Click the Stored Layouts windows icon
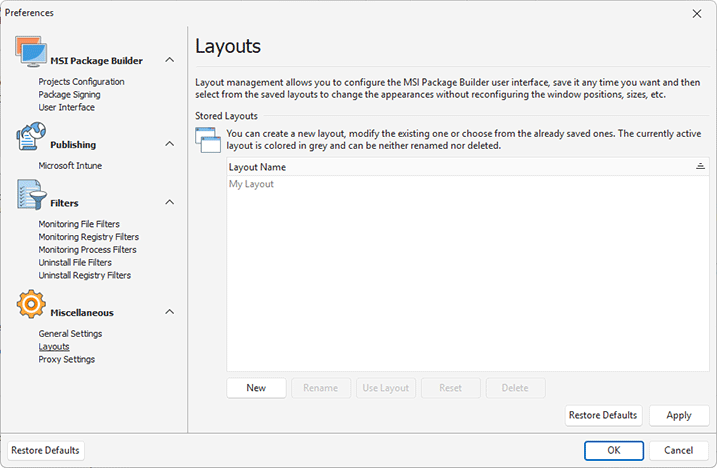 tap(209, 140)
